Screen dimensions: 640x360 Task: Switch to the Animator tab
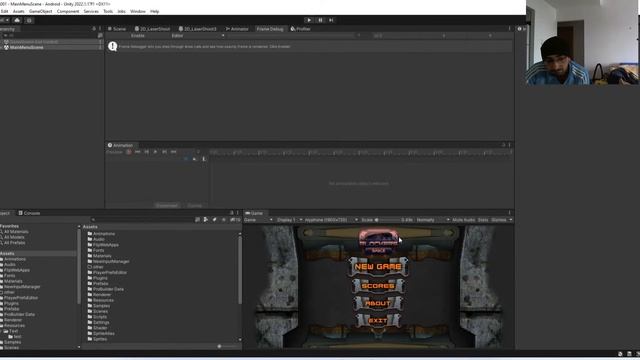237,29
